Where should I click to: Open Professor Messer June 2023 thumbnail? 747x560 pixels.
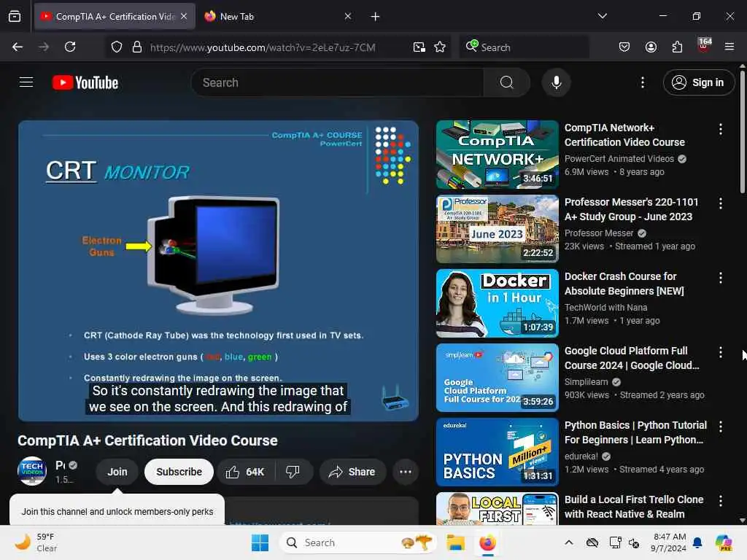tap(498, 229)
